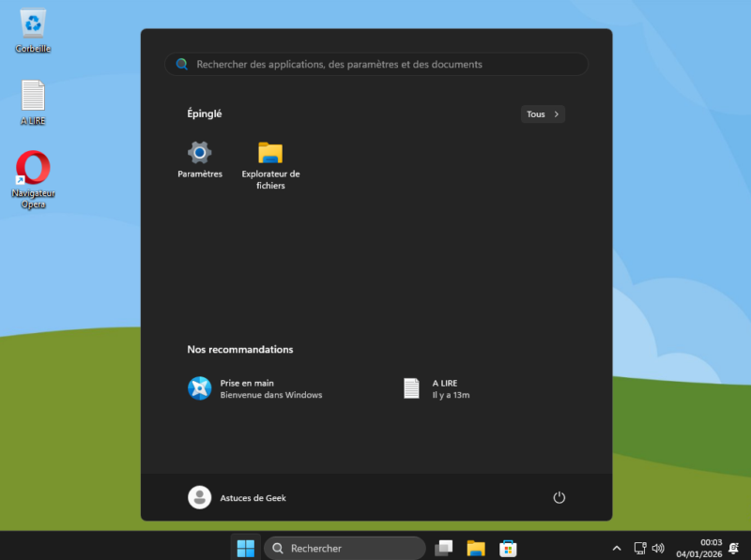Open the Astuces de Geek user account

point(238,497)
